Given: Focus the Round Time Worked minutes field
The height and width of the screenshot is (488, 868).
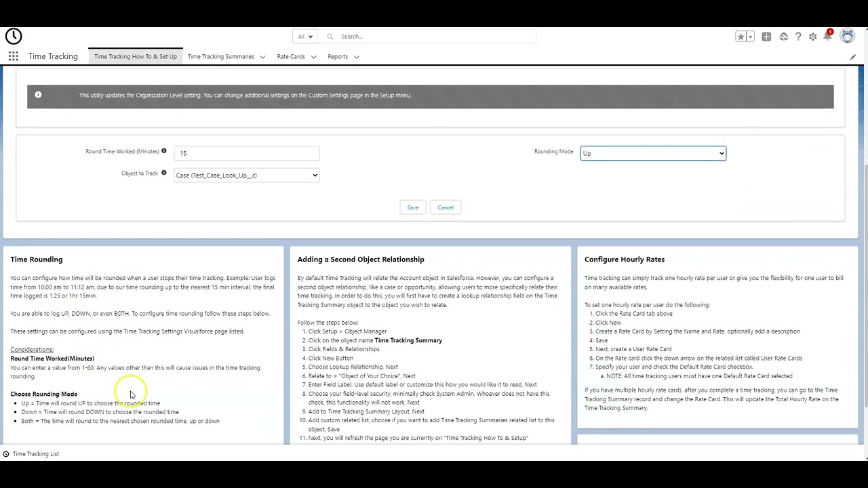Looking at the screenshot, I should pyautogui.click(x=246, y=153).
